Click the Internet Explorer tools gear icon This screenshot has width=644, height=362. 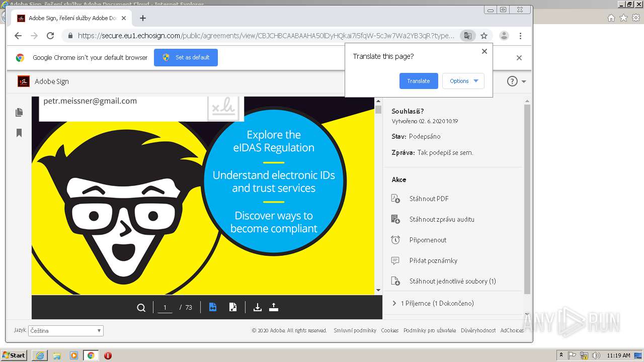point(636,18)
